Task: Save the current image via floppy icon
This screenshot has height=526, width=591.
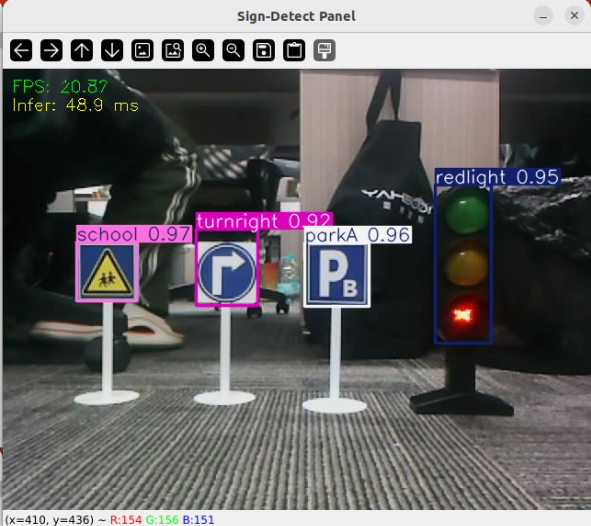Action: click(x=264, y=50)
